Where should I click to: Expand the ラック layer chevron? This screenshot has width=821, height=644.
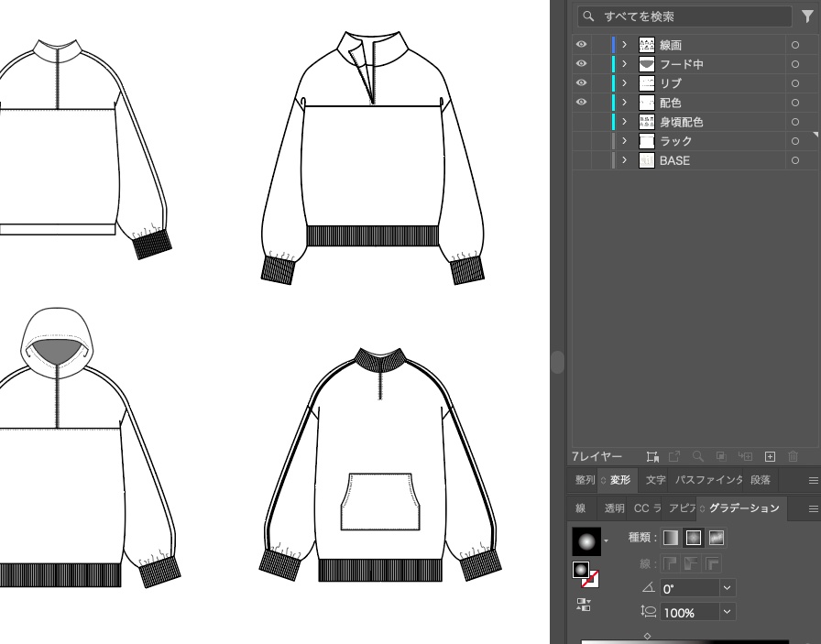pos(624,141)
